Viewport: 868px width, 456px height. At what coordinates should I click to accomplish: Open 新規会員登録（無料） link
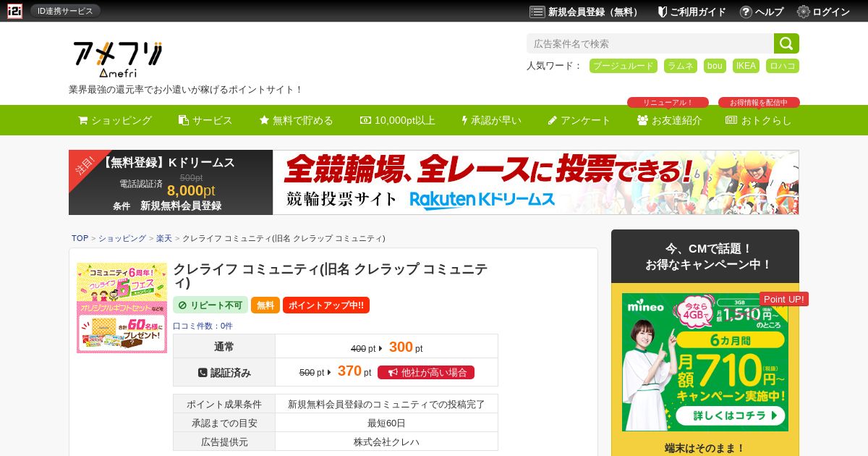[594, 12]
